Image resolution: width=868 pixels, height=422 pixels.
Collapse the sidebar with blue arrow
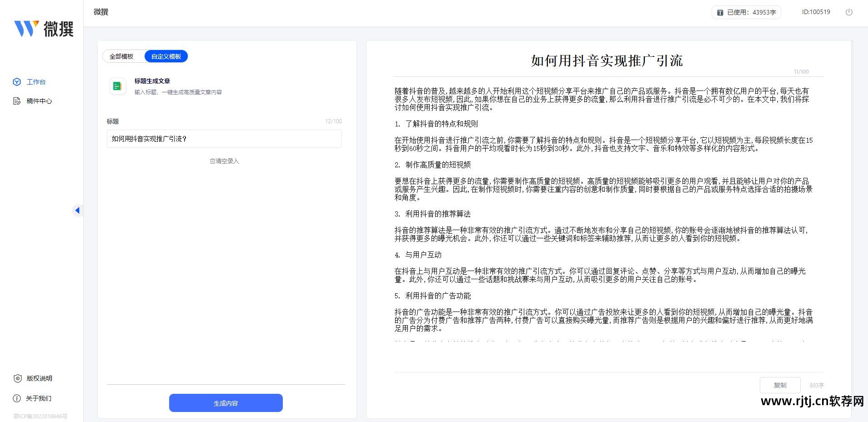click(77, 210)
